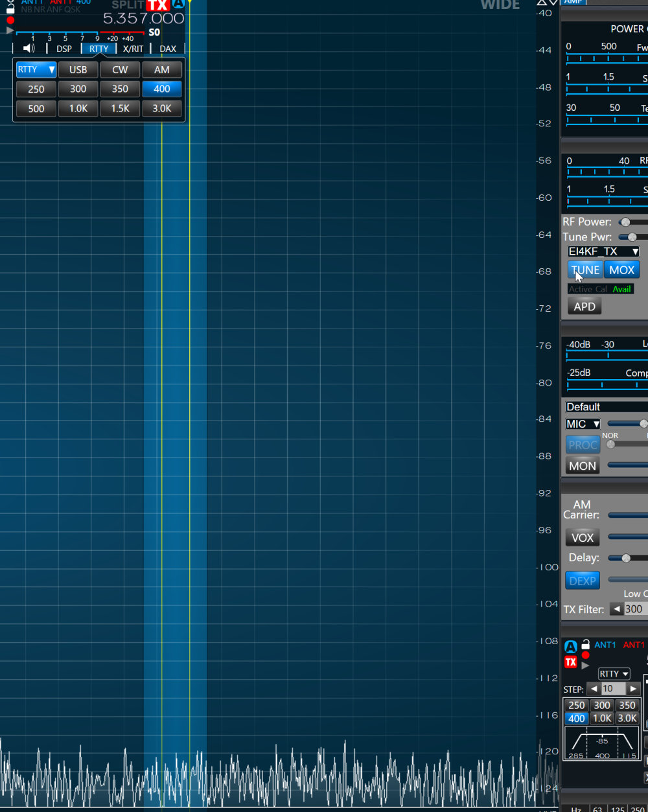Click the grey play triangle on the slice flag
The image size is (648, 812).
tap(10, 30)
